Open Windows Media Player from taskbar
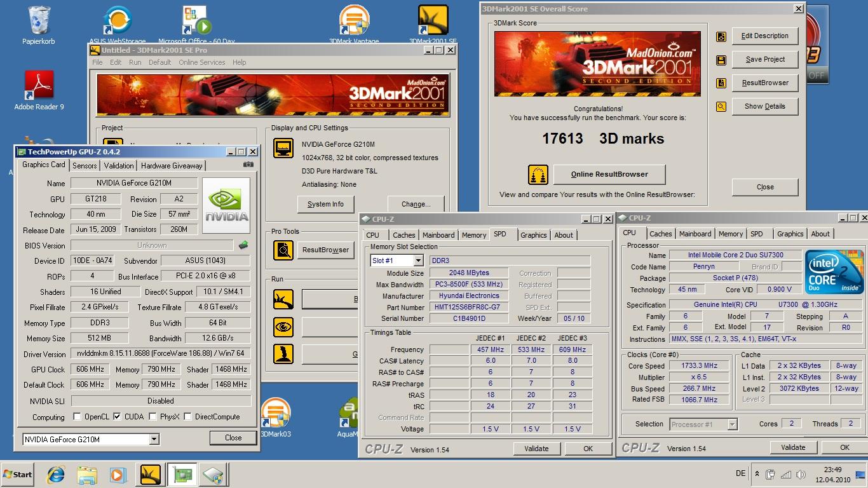The image size is (868, 488). point(118,474)
